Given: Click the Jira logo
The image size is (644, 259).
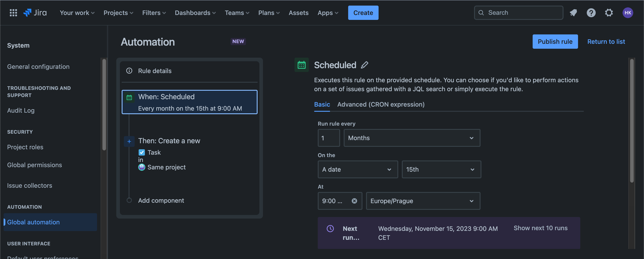Looking at the screenshot, I should click(35, 13).
